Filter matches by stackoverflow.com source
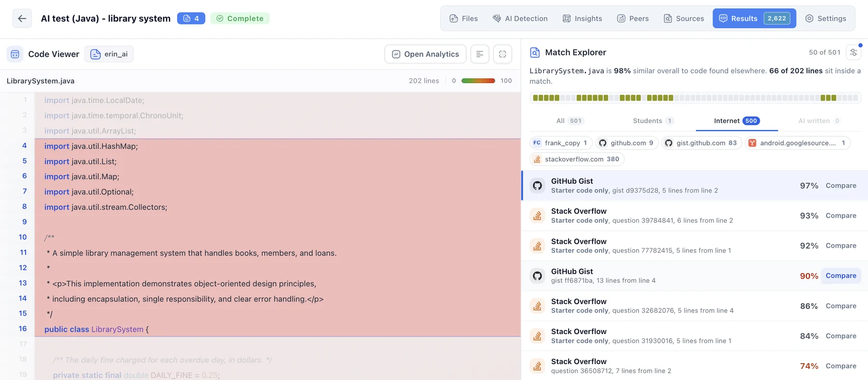The height and width of the screenshot is (380, 868). click(x=577, y=159)
